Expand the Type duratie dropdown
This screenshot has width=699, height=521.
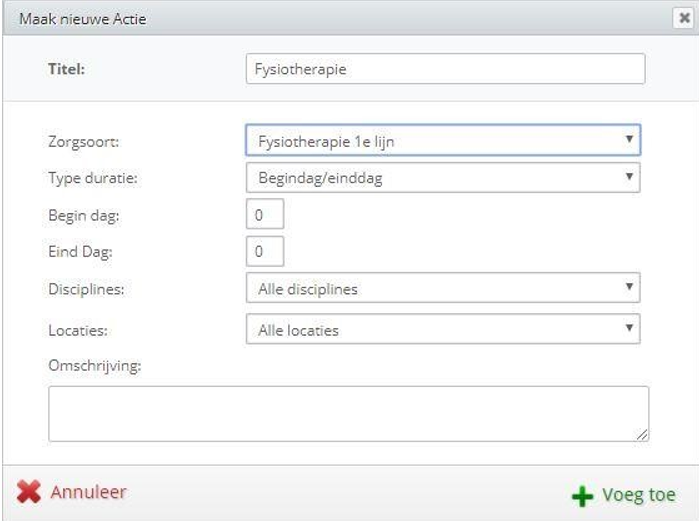click(x=443, y=177)
